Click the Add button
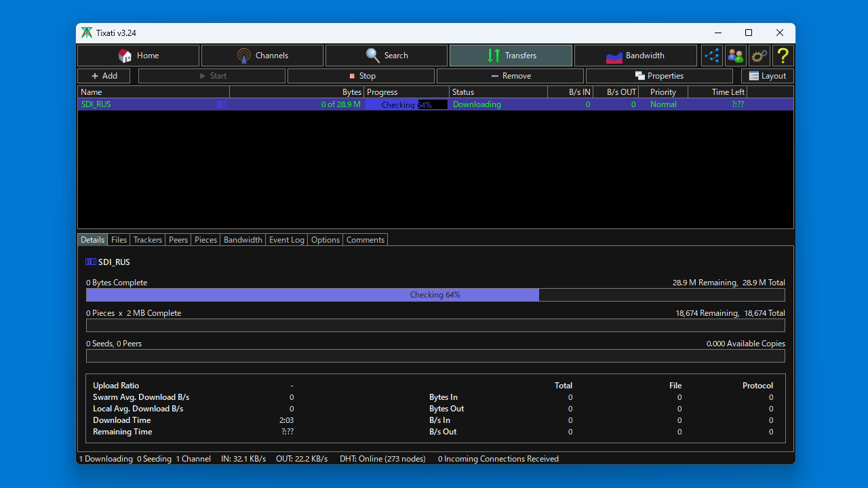This screenshot has height=488, width=868. (x=104, y=76)
